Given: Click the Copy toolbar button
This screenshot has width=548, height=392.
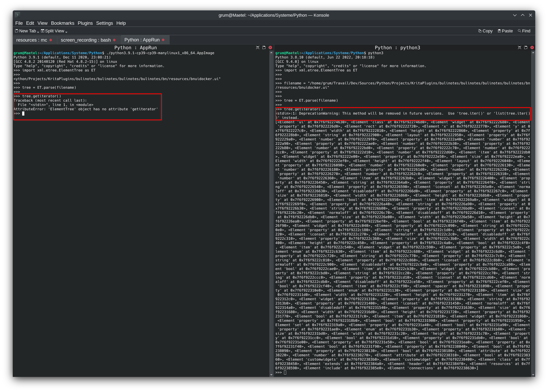Looking at the screenshot, I should (485, 31).
